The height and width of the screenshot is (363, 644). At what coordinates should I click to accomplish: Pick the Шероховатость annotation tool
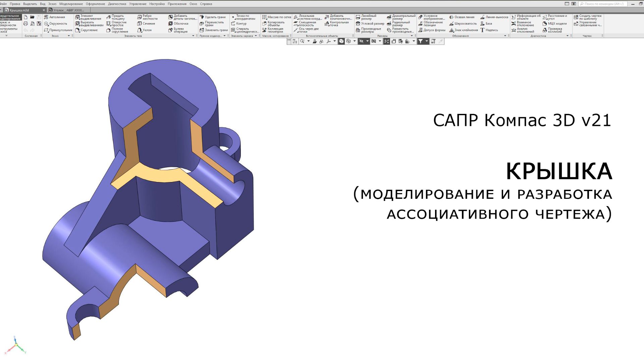[463, 24]
